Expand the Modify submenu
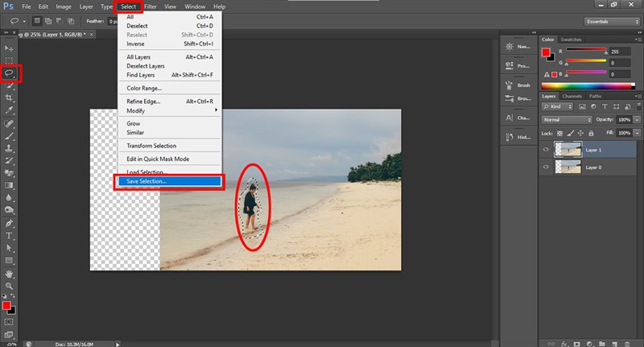This screenshot has width=644, height=347. [170, 110]
